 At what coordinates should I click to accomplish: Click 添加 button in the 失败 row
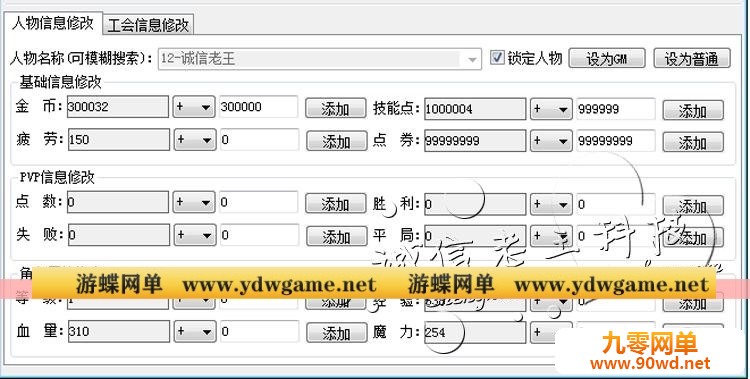[x=337, y=237]
